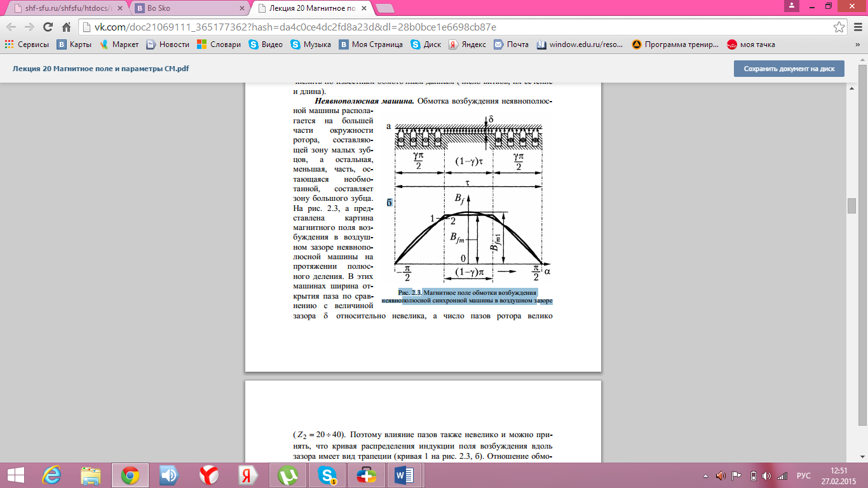This screenshot has width=868, height=488.
Task: Open the blue speaker app on taskbar
Action: click(x=170, y=475)
